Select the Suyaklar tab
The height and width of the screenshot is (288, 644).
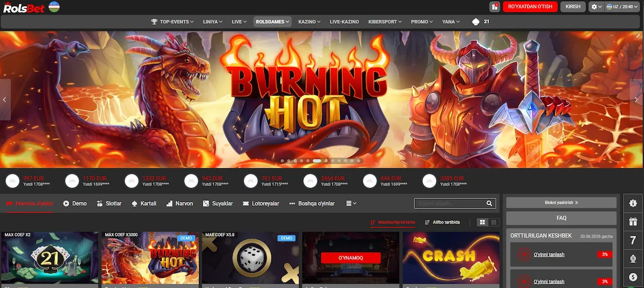coord(217,204)
